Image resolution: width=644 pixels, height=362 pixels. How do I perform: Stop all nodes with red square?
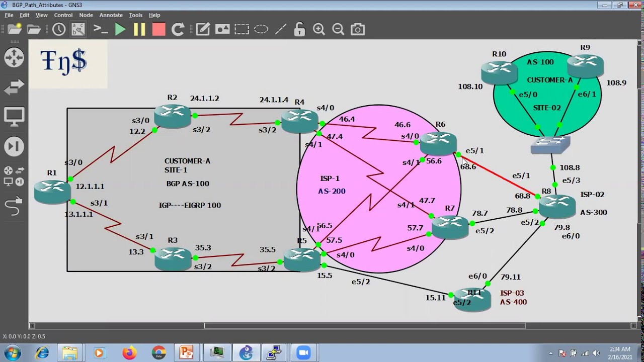(x=158, y=29)
